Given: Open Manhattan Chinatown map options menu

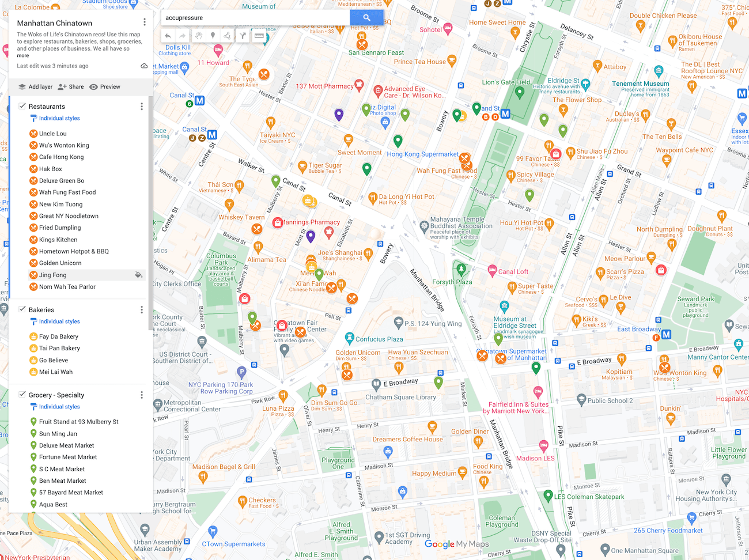Looking at the screenshot, I should (144, 22).
